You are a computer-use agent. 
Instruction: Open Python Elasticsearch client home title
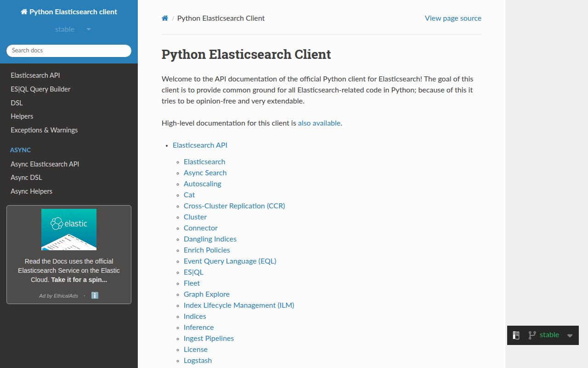point(69,12)
